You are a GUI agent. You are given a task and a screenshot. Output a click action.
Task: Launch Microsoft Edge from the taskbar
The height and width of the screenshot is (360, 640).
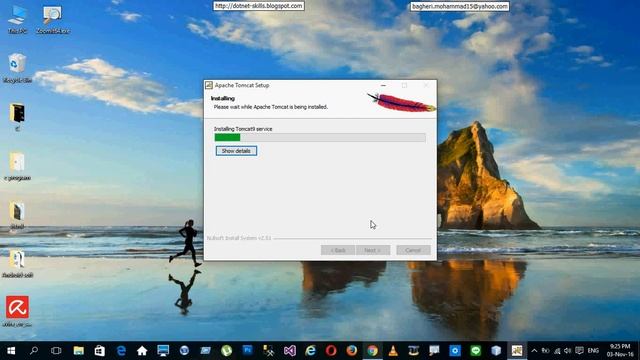(121, 351)
